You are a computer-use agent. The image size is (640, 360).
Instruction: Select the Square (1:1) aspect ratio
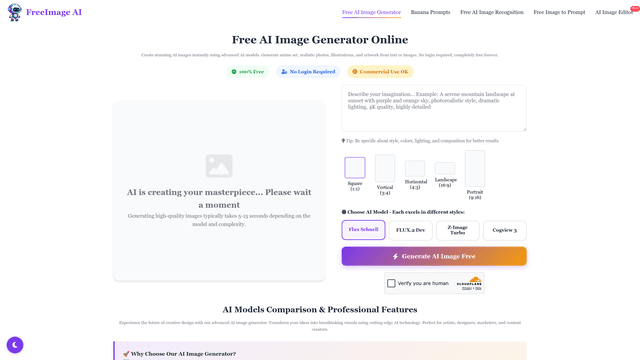coord(355,174)
